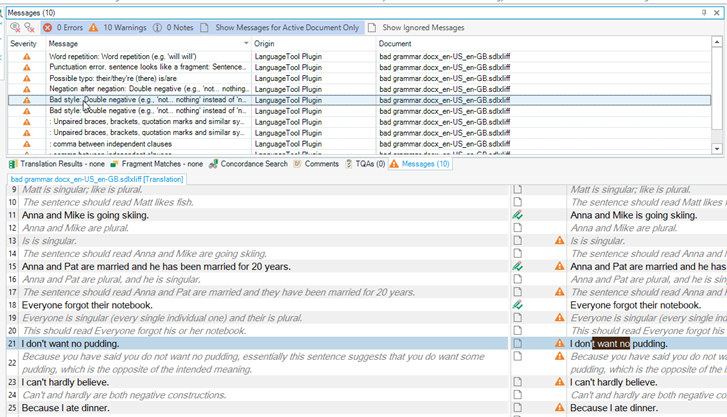The width and height of the screenshot is (727, 417).
Task: Click warning icon on segment 25
Action: (560, 408)
